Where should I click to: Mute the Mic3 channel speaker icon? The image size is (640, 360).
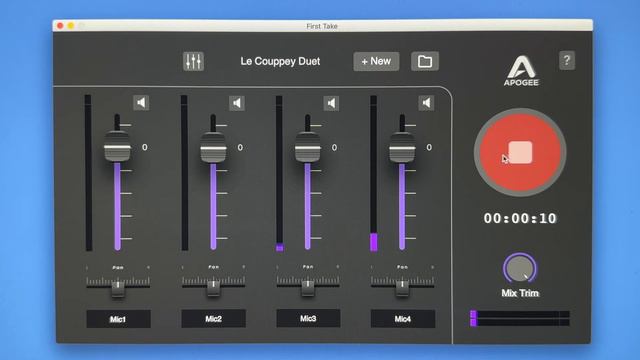(x=331, y=103)
